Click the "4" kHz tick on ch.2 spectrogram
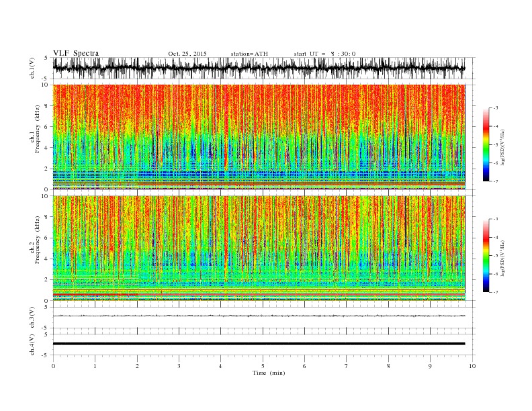The height and width of the screenshot is (411, 532). click(46, 259)
